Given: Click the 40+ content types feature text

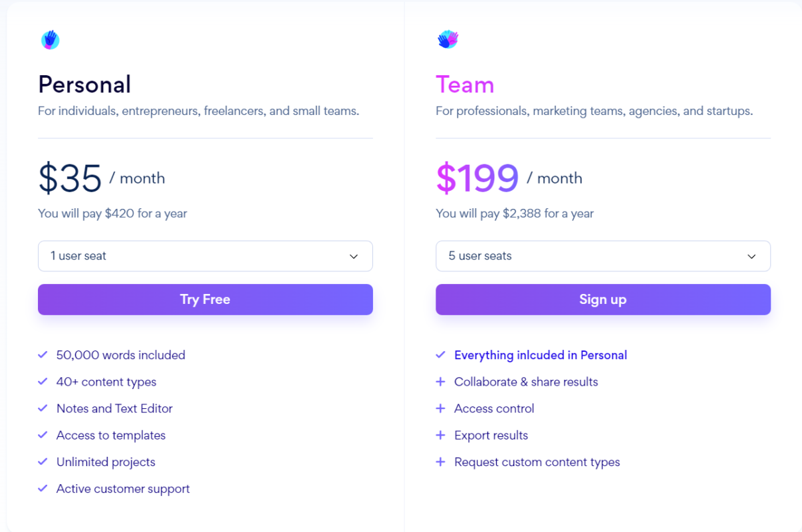Looking at the screenshot, I should 106,382.
